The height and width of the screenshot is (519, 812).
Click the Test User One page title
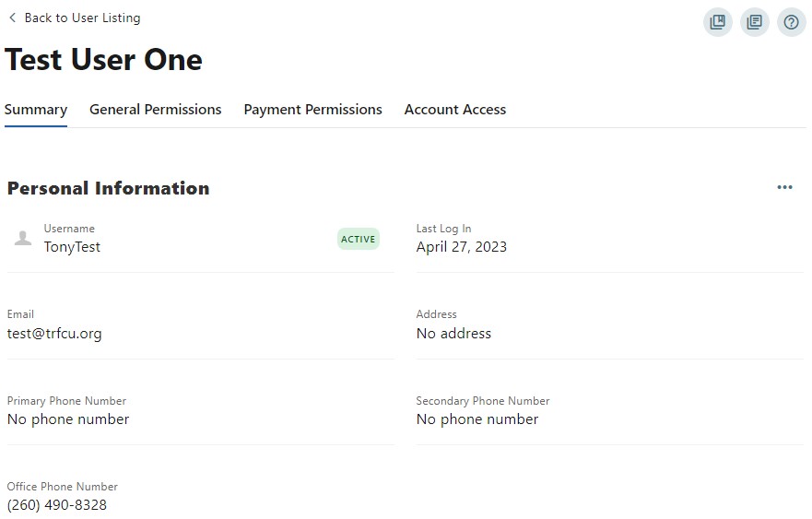[x=103, y=60]
